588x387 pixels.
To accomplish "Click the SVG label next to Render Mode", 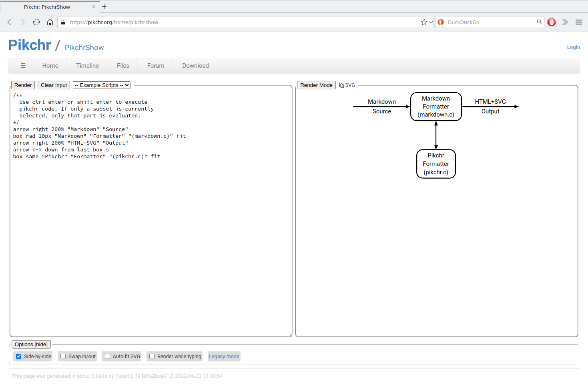I will [x=350, y=85].
